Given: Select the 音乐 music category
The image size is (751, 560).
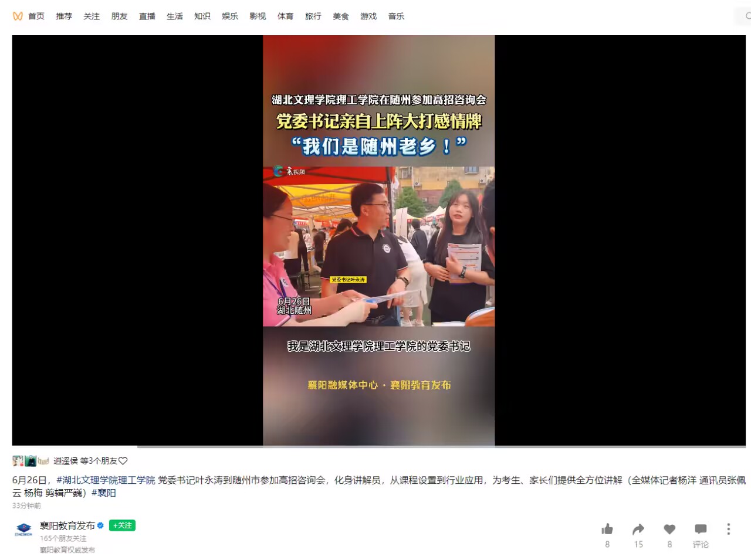Looking at the screenshot, I should 396,16.
